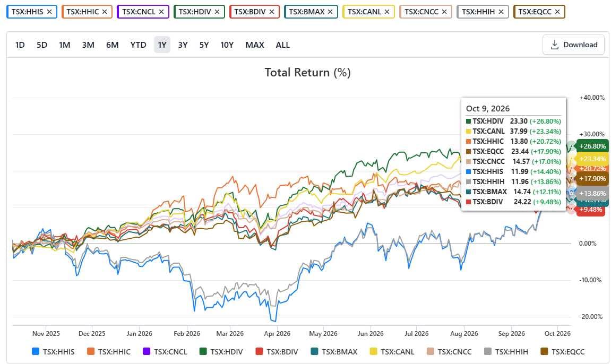Toggle TSX:HHIS series in chart legend
Viewport: 611px width, 364px height.
pyautogui.click(x=53, y=352)
